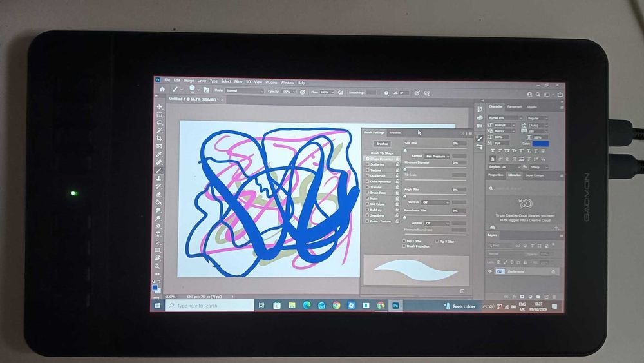Select the Frame tool
The height and width of the screenshot is (363, 644).
159,146
